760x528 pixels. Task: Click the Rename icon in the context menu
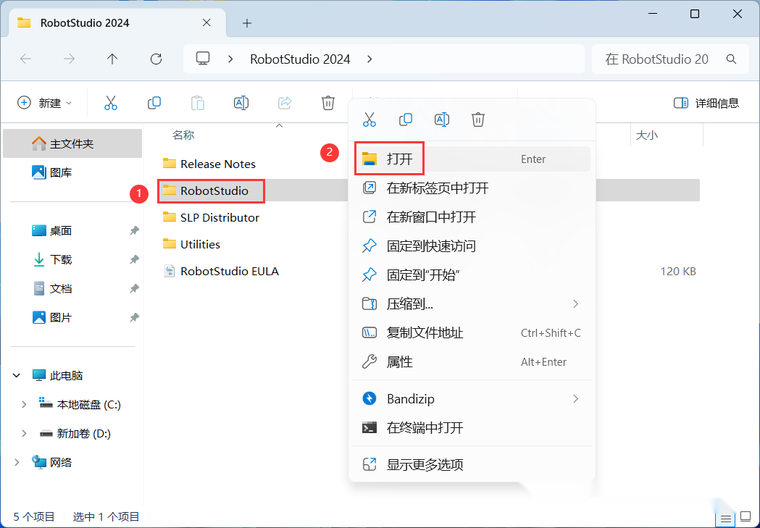442,119
